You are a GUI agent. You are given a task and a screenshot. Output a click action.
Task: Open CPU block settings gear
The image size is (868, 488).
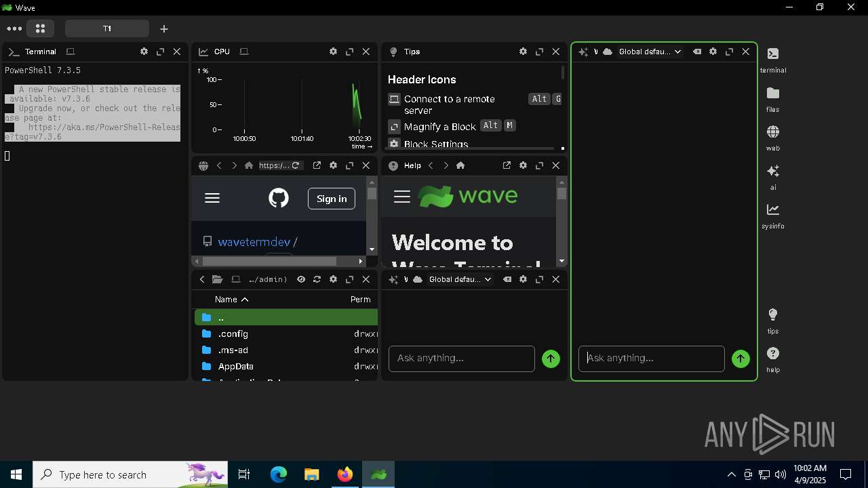(x=333, y=52)
